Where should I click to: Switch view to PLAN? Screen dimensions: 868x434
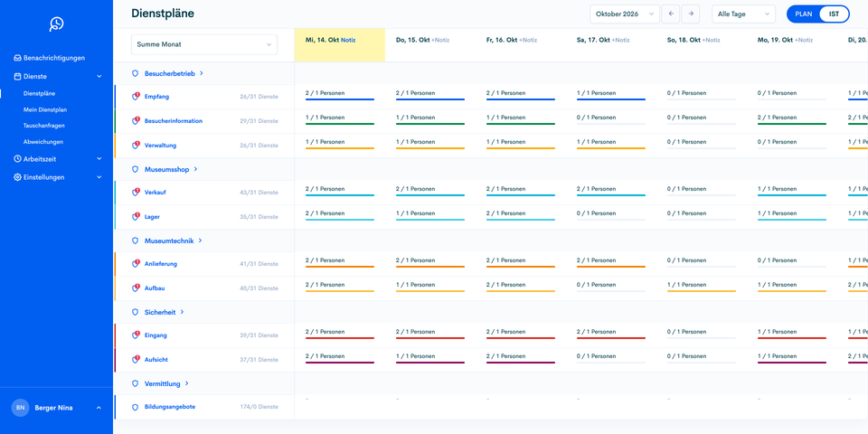pyautogui.click(x=803, y=14)
